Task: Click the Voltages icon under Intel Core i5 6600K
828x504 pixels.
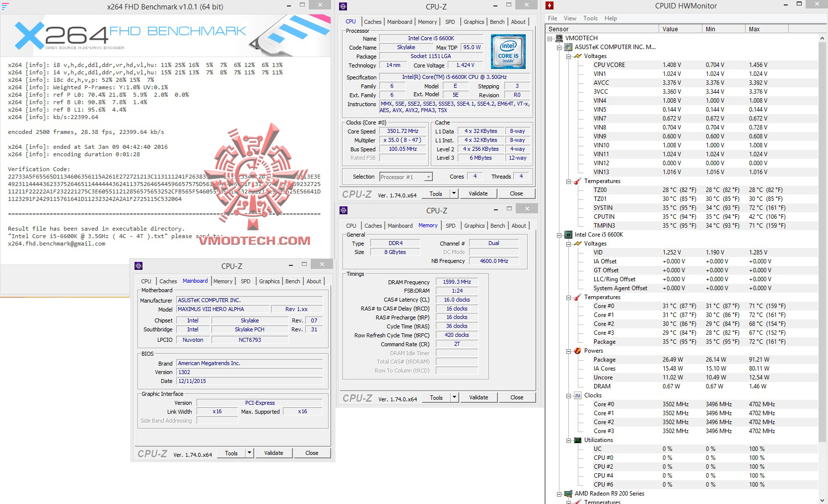Action: (578, 244)
